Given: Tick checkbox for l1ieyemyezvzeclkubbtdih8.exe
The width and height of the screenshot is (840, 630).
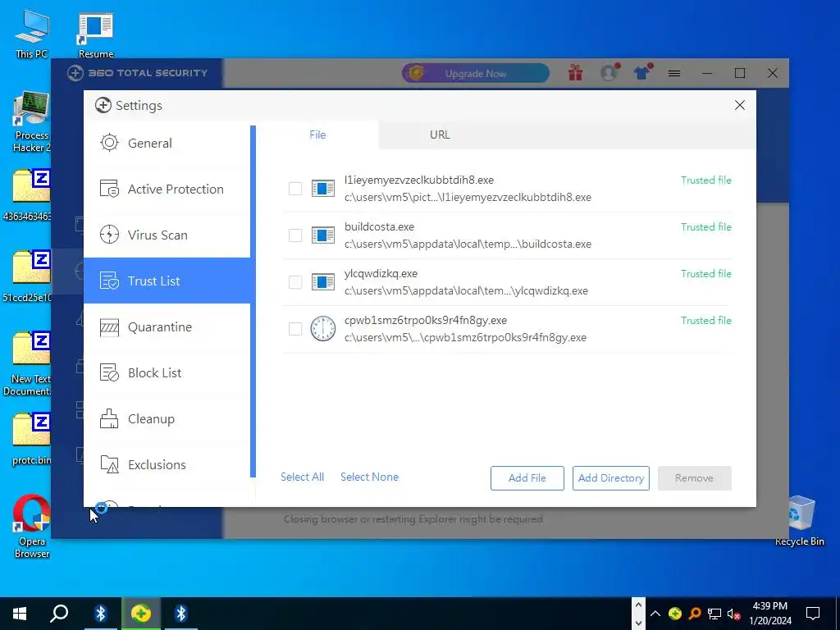Looking at the screenshot, I should click(295, 189).
